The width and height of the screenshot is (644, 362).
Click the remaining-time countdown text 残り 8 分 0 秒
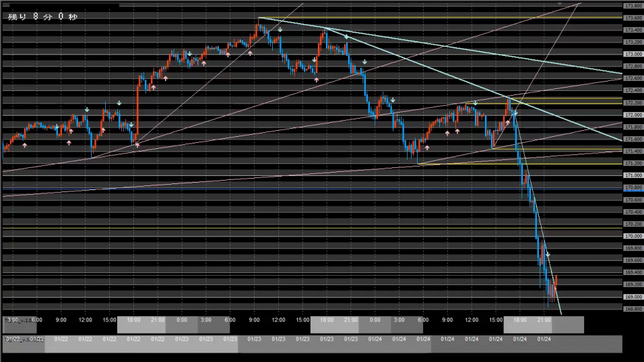point(42,16)
